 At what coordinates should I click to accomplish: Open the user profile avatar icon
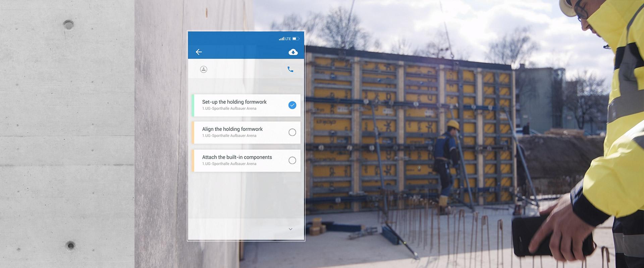point(204,69)
